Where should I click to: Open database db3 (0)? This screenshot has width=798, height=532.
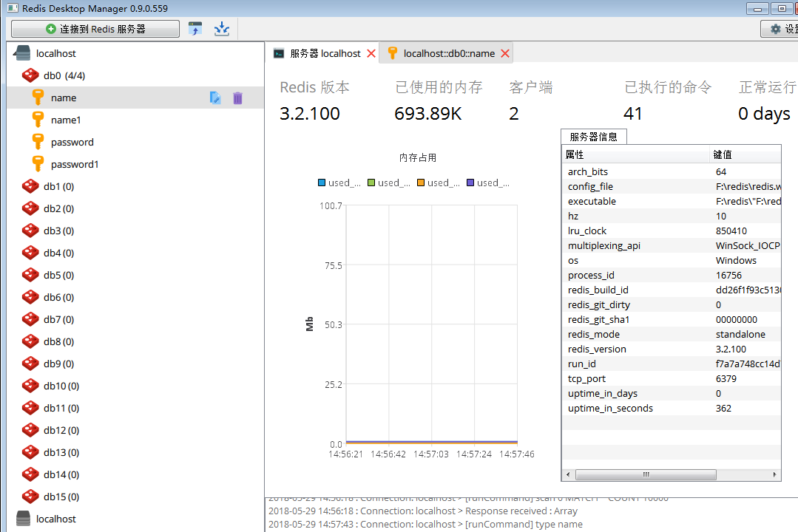[x=59, y=231]
